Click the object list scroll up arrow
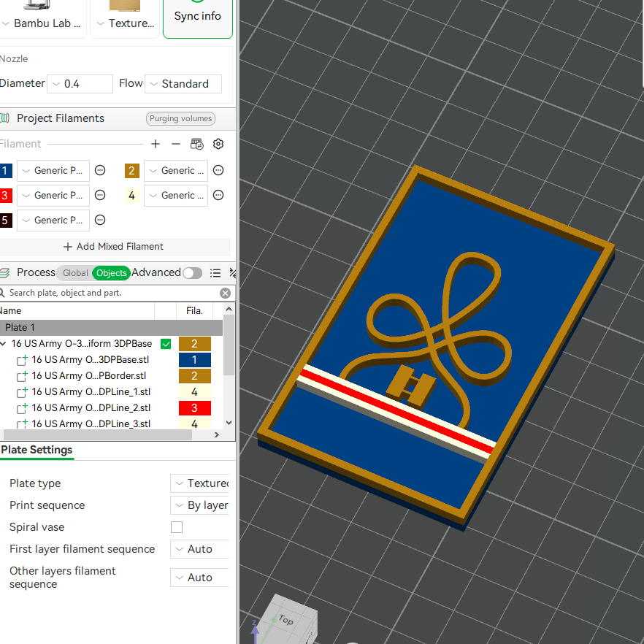This screenshot has width=644, height=644. pyautogui.click(x=229, y=309)
